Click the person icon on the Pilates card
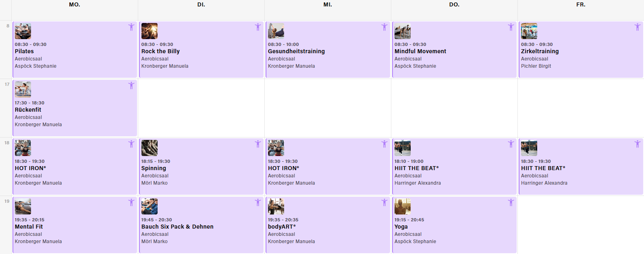The image size is (644, 254). [131, 27]
